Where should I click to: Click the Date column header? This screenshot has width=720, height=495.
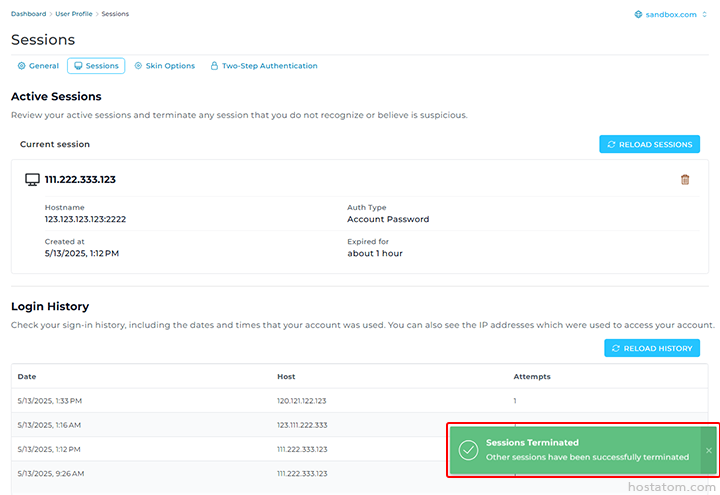[27, 376]
